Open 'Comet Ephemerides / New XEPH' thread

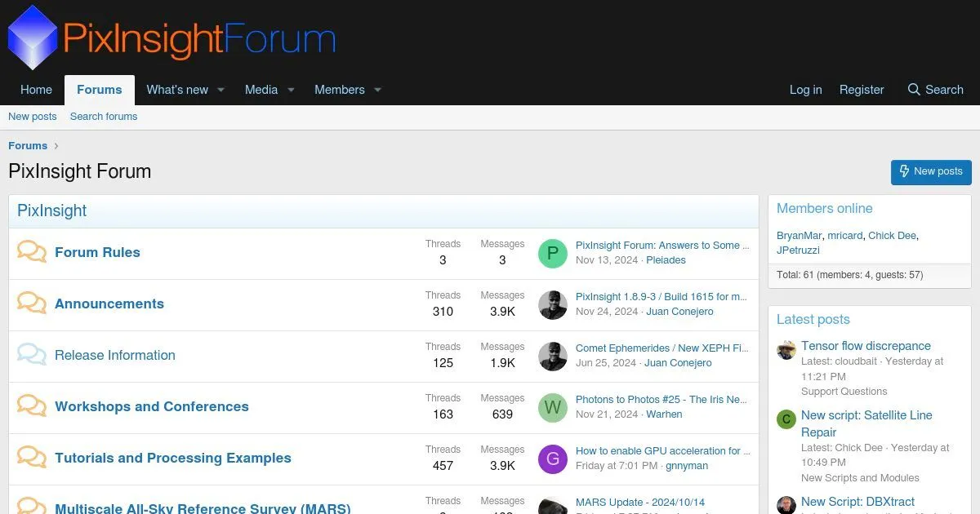662,348
